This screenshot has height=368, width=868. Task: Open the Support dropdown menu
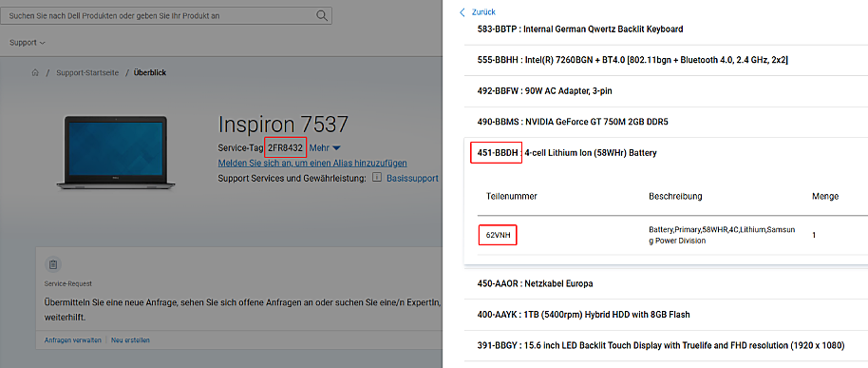(28, 43)
